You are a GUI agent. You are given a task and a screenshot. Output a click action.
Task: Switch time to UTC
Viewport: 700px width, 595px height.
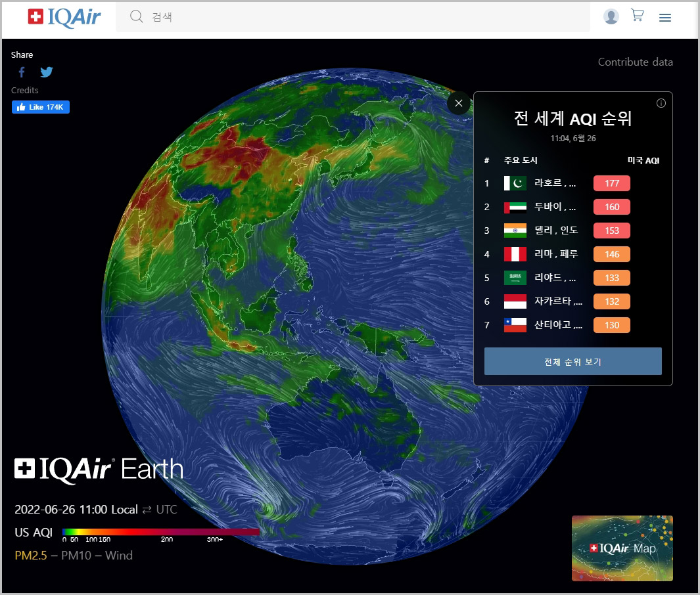pos(166,510)
